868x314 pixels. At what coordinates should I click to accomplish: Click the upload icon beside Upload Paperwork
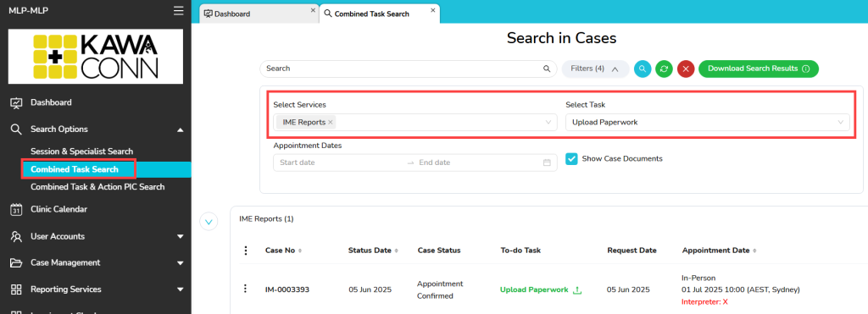pos(576,289)
